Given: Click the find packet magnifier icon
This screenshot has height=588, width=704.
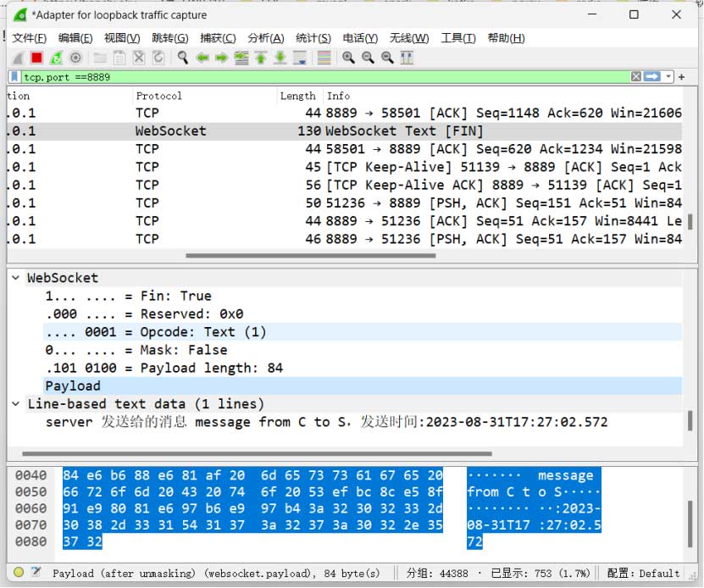Looking at the screenshot, I should pyautogui.click(x=182, y=58).
